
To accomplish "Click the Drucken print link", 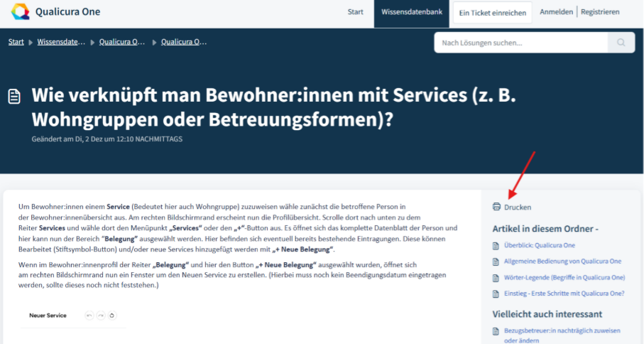I will pyautogui.click(x=518, y=207).
